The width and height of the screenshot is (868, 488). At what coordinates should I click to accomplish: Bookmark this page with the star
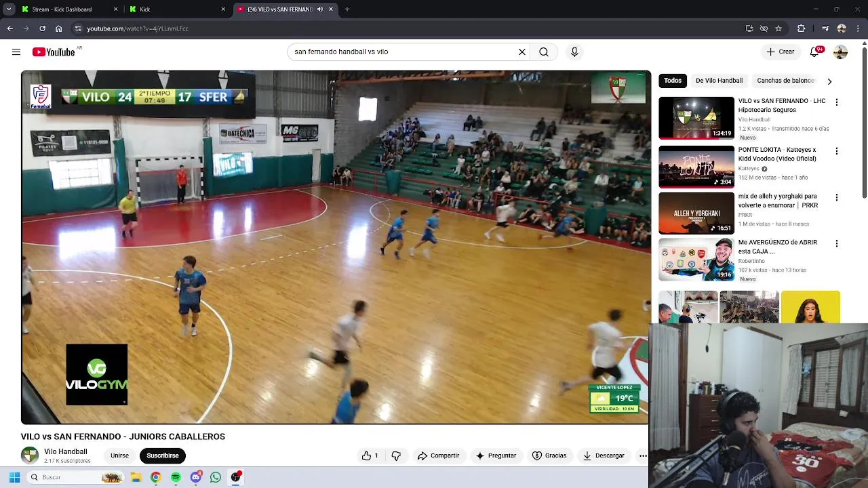click(x=778, y=28)
